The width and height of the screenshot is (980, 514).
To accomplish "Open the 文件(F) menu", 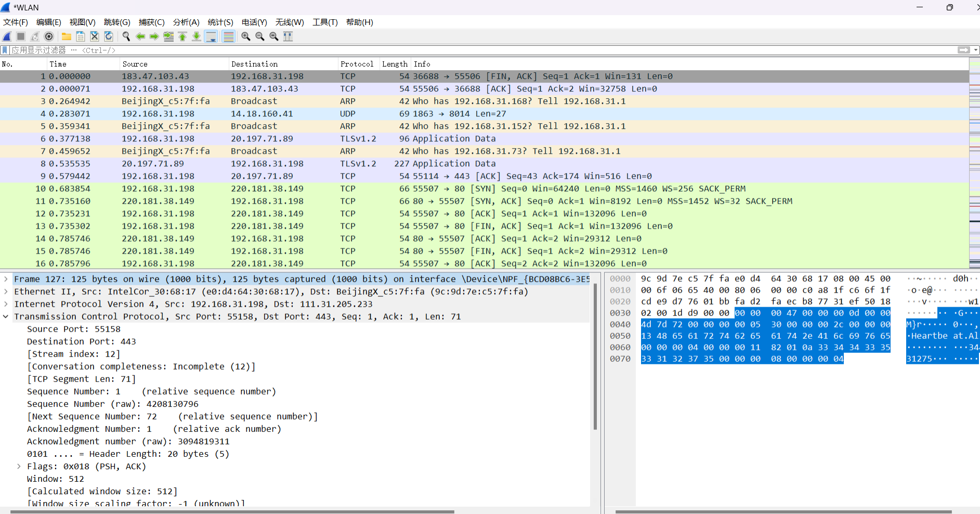I will click(x=16, y=22).
